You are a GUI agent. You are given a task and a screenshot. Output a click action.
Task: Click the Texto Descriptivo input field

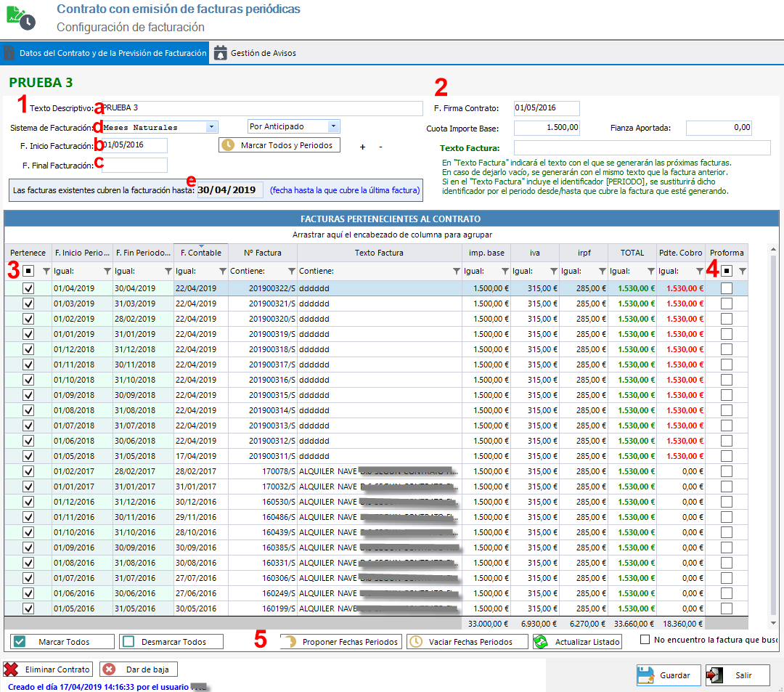(263, 108)
